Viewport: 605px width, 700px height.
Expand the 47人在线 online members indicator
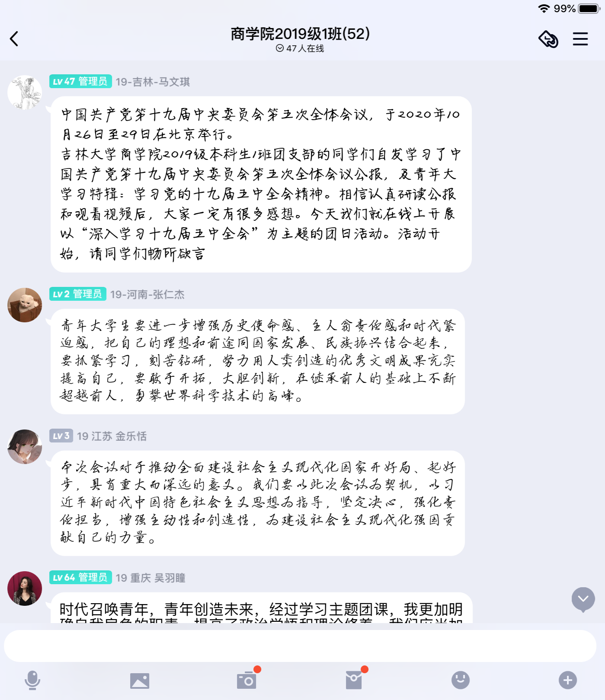(x=300, y=48)
